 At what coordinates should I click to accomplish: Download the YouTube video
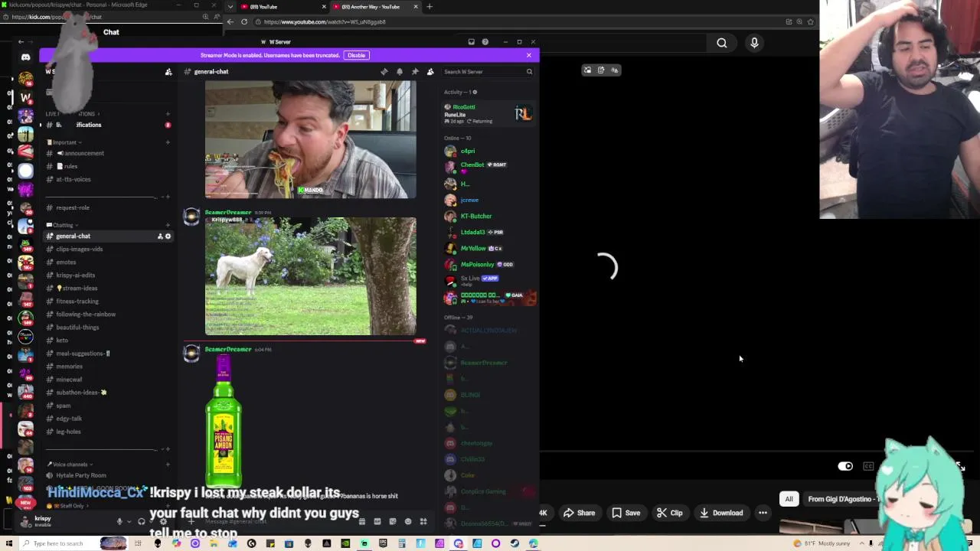click(x=721, y=513)
